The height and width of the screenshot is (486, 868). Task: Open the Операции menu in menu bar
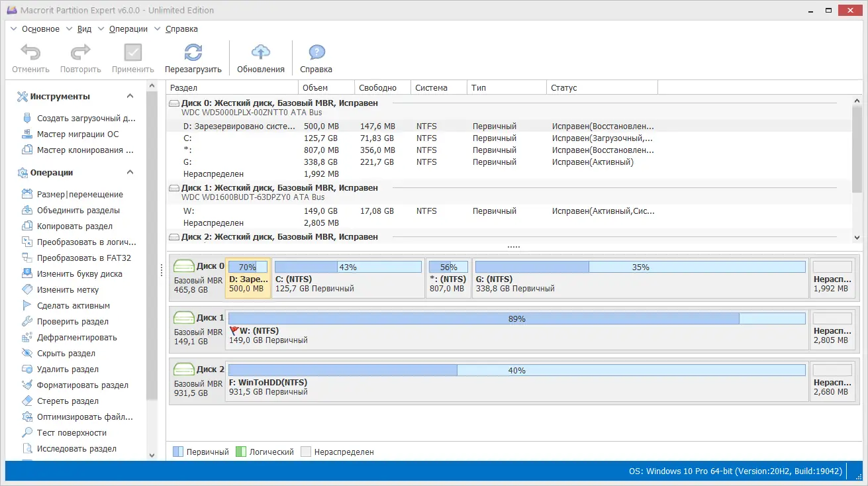point(128,28)
